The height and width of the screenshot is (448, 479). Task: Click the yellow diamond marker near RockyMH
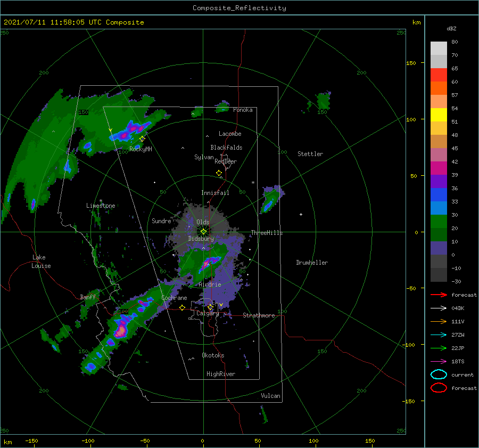(142, 139)
